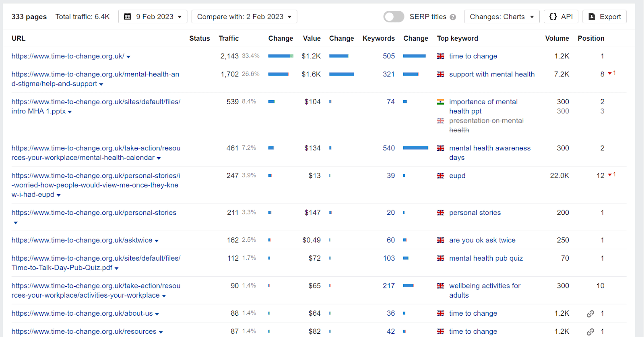This screenshot has height=337, width=644.
Task: Click the 'are you ok ask twice' keyword
Action: [x=482, y=240]
